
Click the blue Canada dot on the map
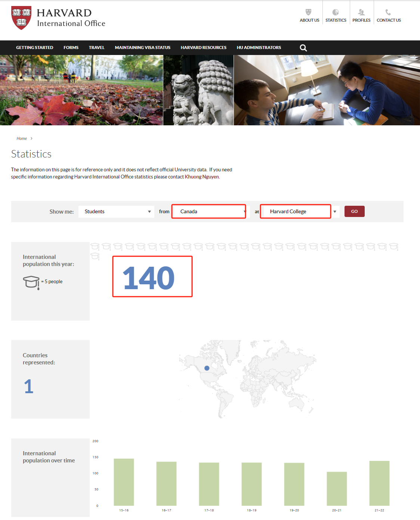coord(207,368)
